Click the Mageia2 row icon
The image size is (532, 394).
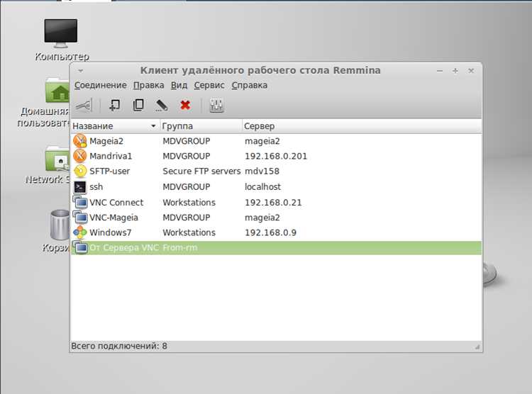(80, 141)
